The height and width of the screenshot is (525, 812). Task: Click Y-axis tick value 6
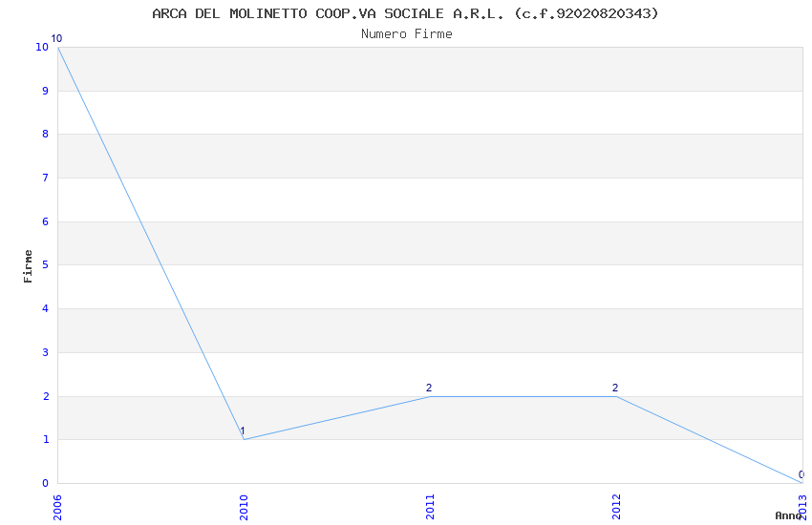(x=46, y=221)
